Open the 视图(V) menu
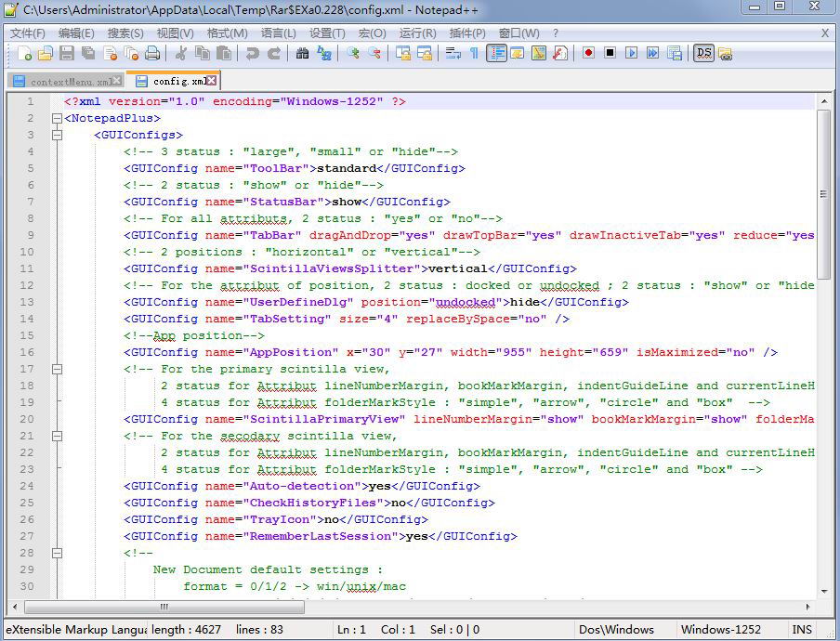Viewport: 840px width, 641px height. (176, 33)
